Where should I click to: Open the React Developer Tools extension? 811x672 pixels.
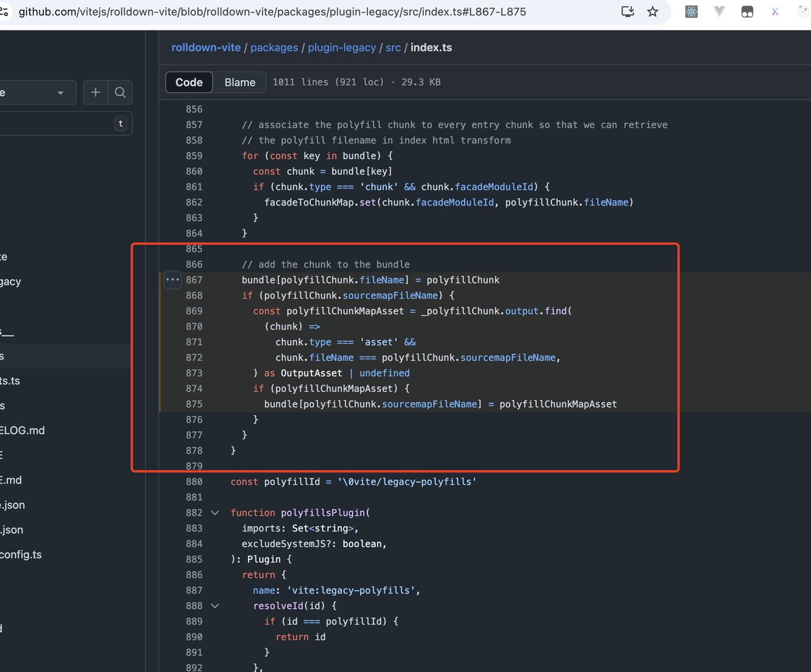[691, 11]
